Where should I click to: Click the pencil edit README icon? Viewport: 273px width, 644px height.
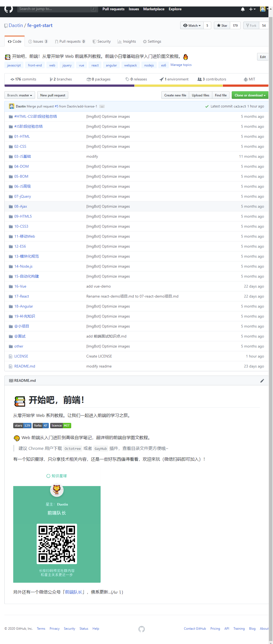pos(262,381)
